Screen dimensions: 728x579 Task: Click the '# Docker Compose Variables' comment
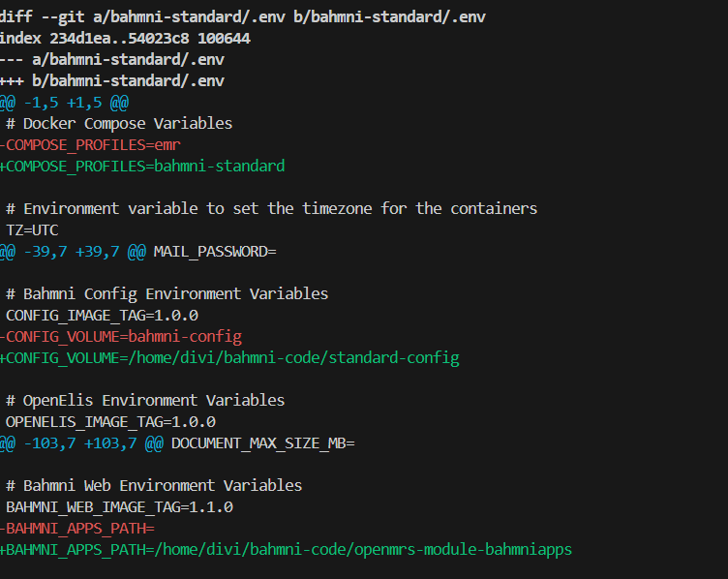tap(119, 123)
